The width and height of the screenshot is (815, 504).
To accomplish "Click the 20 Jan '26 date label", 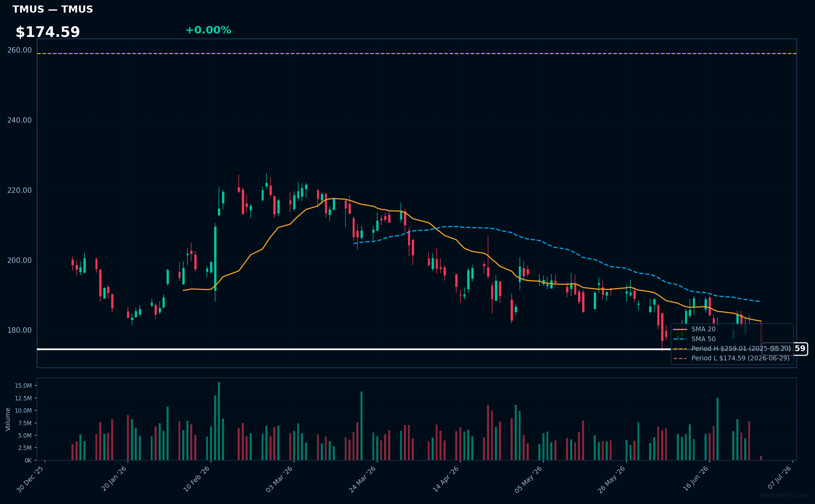I will [114, 479].
